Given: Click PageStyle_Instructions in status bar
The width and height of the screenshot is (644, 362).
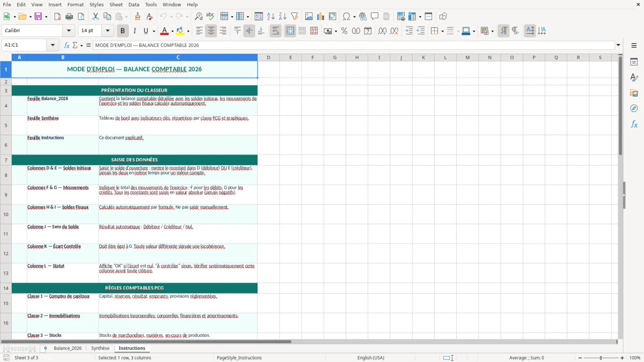Looking at the screenshot, I should (x=239, y=358).
